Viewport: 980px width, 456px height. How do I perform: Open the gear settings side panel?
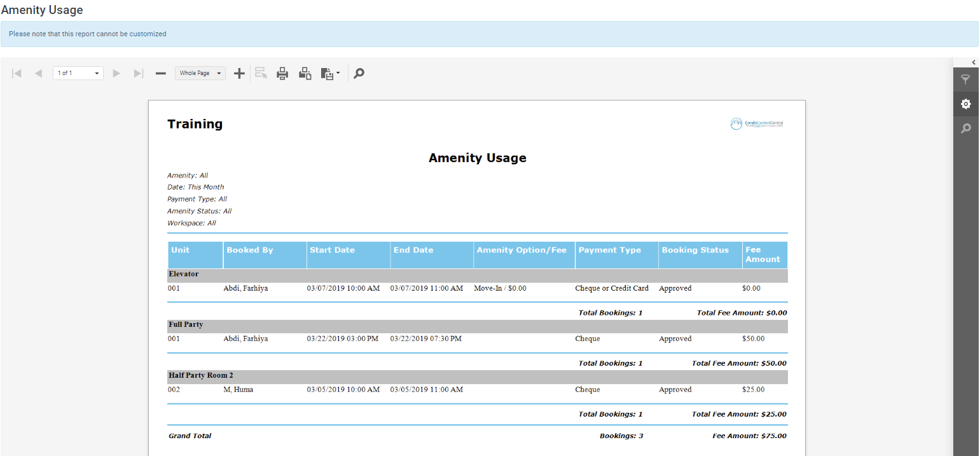(x=965, y=104)
